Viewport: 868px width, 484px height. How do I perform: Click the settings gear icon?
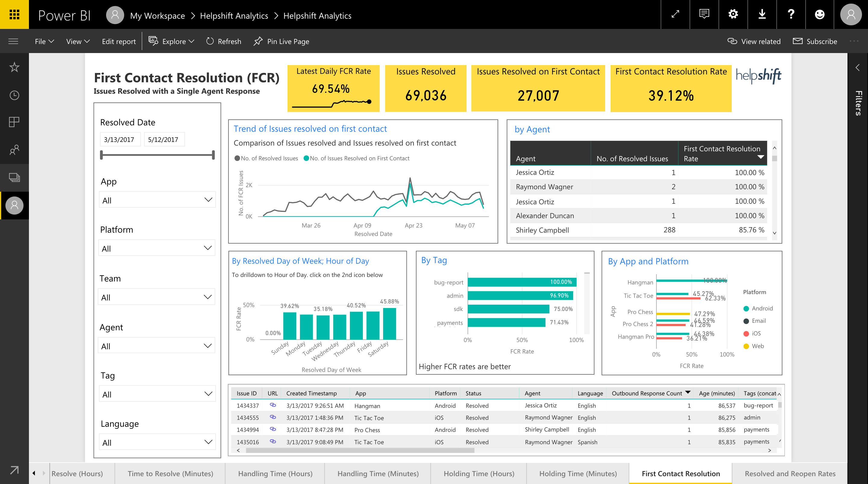pyautogui.click(x=733, y=14)
